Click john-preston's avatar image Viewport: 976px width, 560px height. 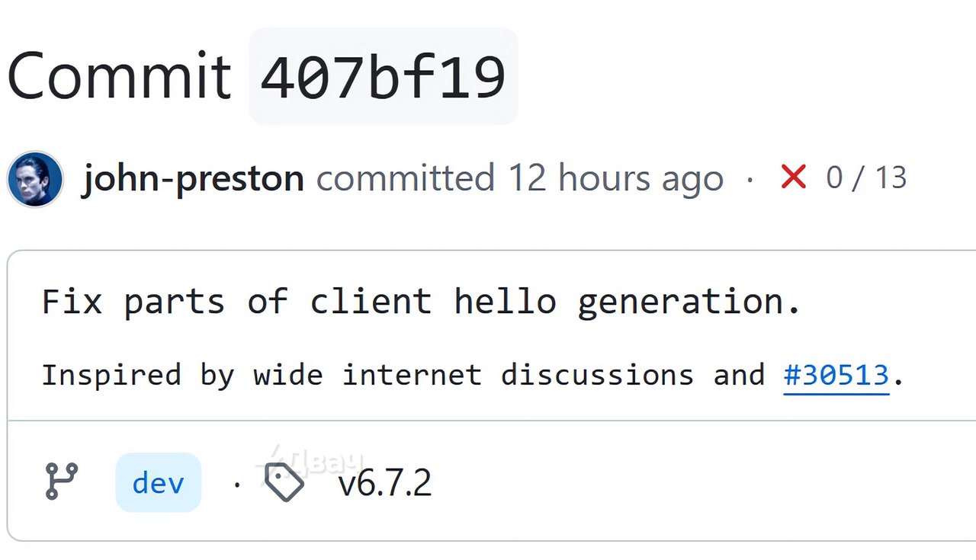pyautogui.click(x=35, y=179)
